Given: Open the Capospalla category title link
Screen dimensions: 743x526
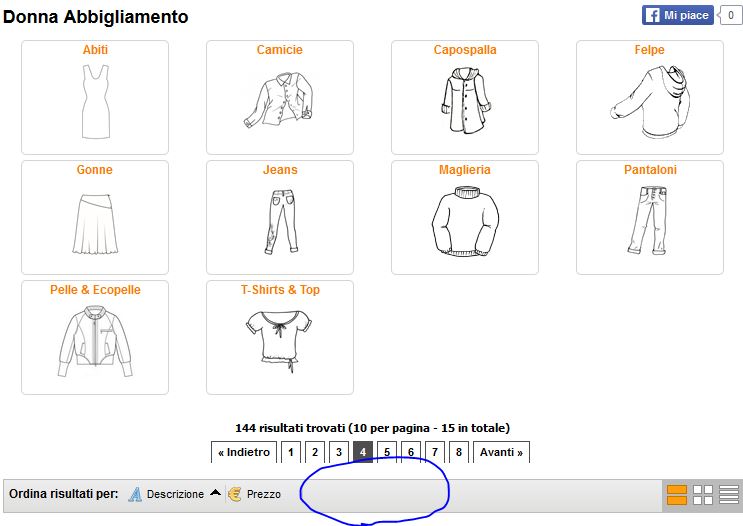Looking at the screenshot, I should pos(465,50).
